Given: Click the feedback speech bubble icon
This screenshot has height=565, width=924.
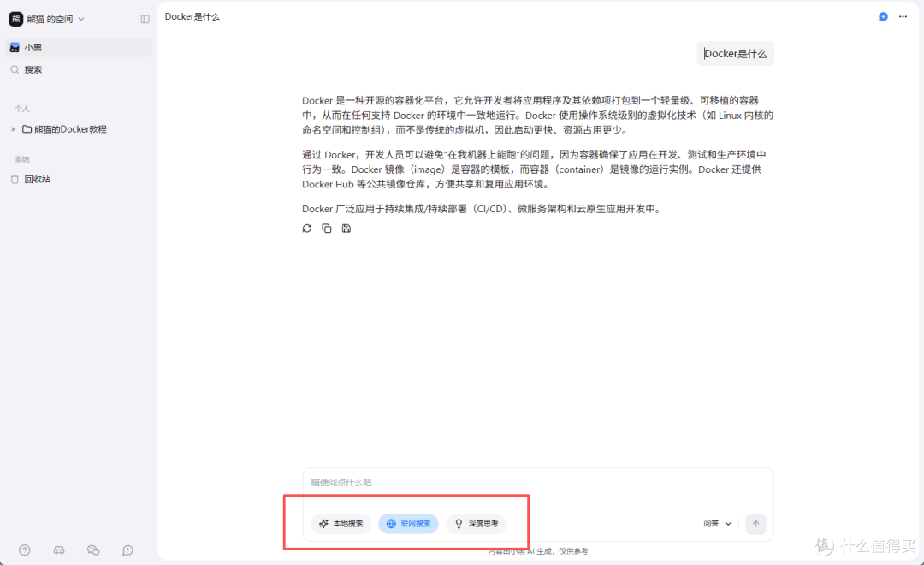Looking at the screenshot, I should pyautogui.click(x=127, y=550).
